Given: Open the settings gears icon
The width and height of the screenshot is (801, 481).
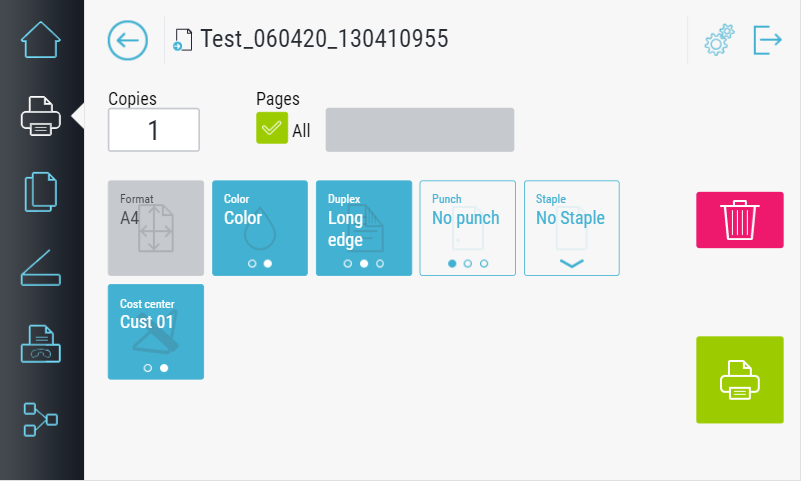Looking at the screenshot, I should coord(719,40).
